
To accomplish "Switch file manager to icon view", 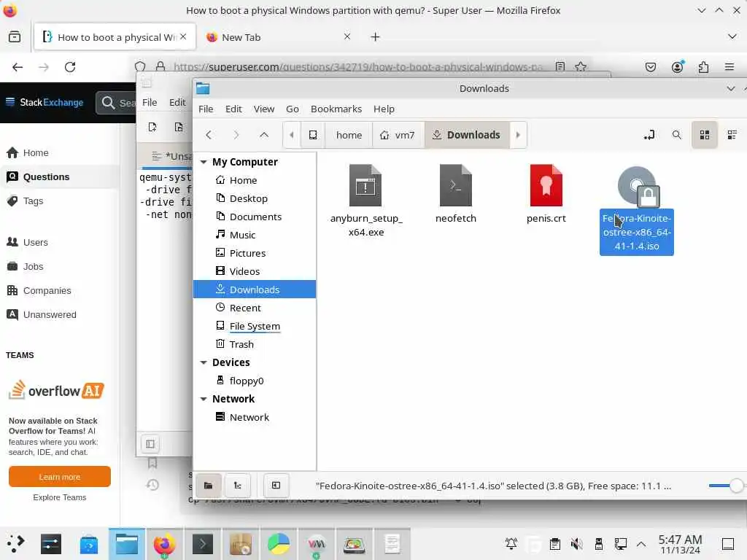I will coord(705,135).
